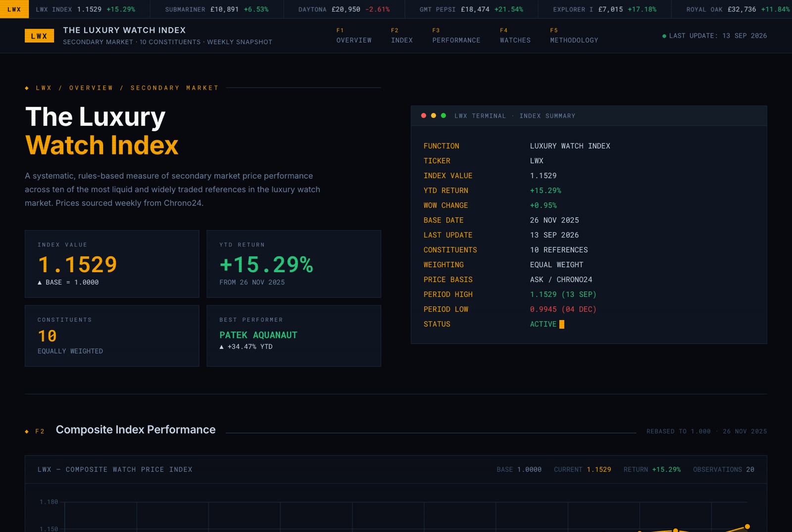Click SECONDARY MARKET in the breadcrumb

pos(175,88)
